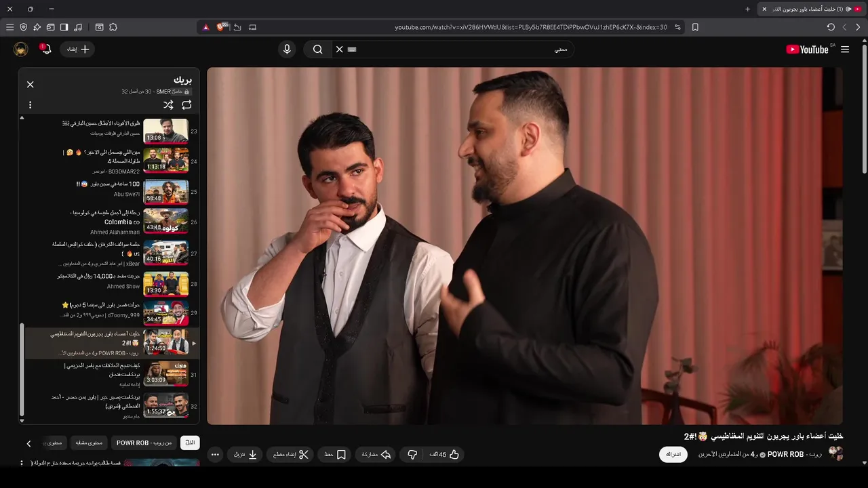Screen dimensions: 868x488
Task: Open the YouTube account avatar menu
Action: click(x=20, y=49)
